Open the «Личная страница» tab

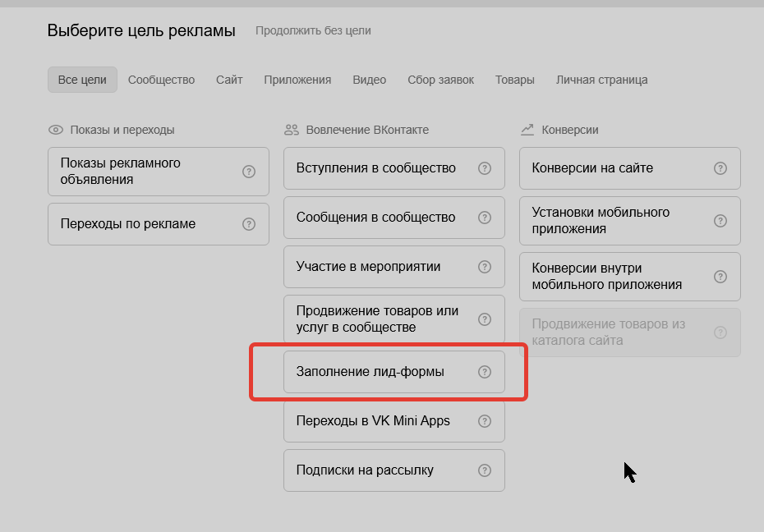click(x=601, y=80)
